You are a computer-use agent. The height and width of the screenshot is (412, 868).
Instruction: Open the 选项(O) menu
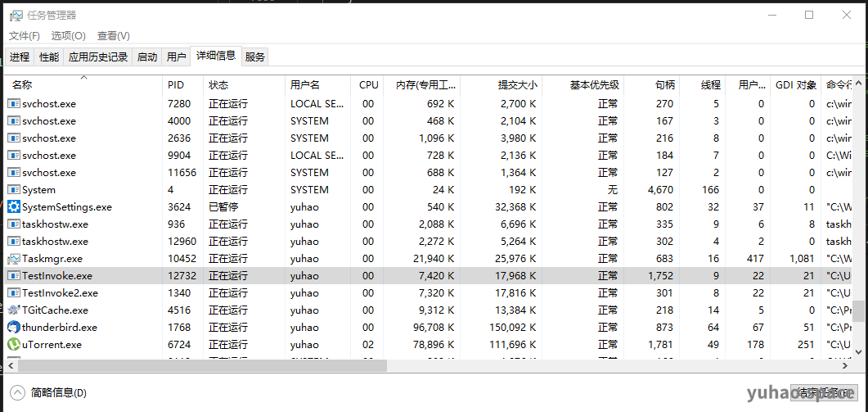[69, 35]
